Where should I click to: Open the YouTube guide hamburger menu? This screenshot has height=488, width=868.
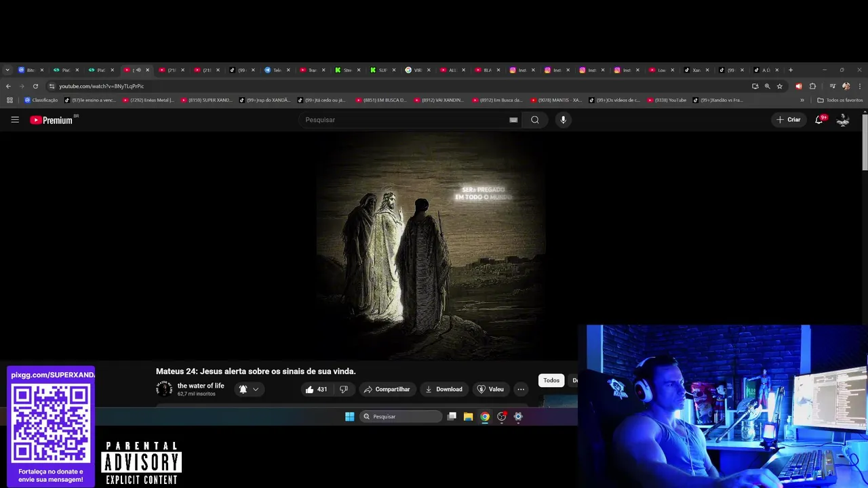pyautogui.click(x=15, y=120)
